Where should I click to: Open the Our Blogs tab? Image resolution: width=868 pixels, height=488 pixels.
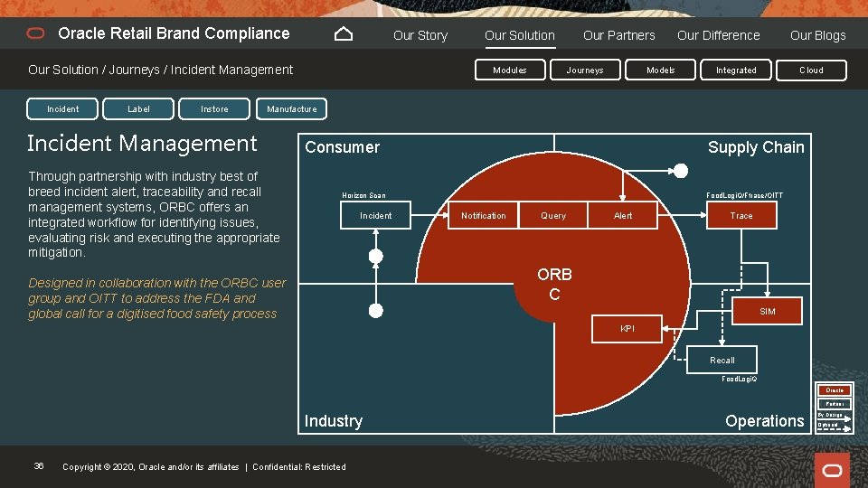tap(817, 35)
